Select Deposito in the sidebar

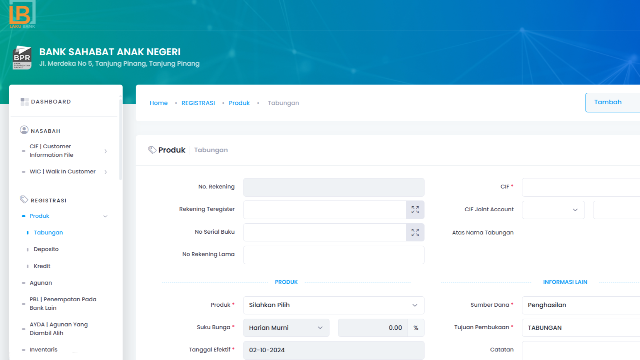point(46,249)
